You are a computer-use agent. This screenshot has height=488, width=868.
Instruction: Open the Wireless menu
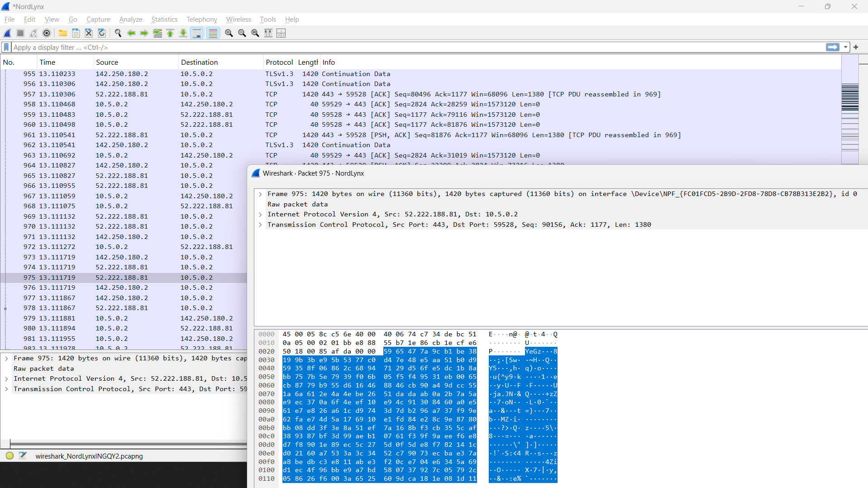[238, 19]
